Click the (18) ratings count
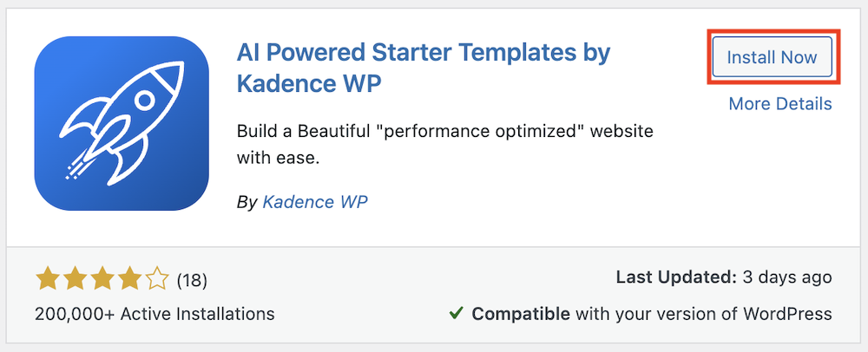Image resolution: width=868 pixels, height=352 pixels. click(192, 280)
